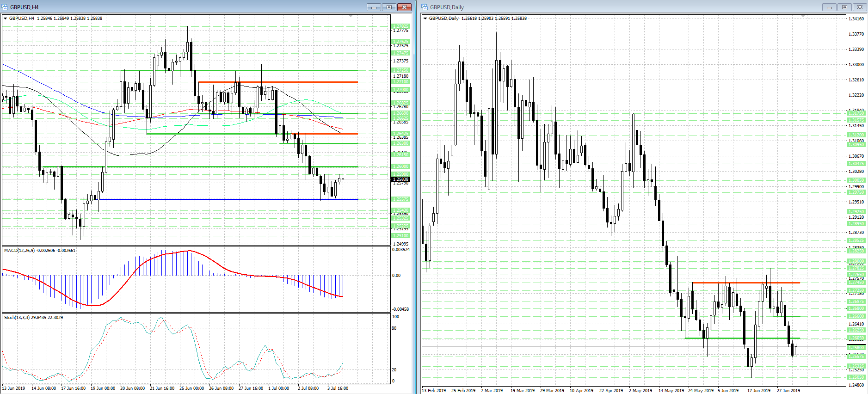Click the '1.30475' green price label
The height and width of the screenshot is (394, 868).
856,164
